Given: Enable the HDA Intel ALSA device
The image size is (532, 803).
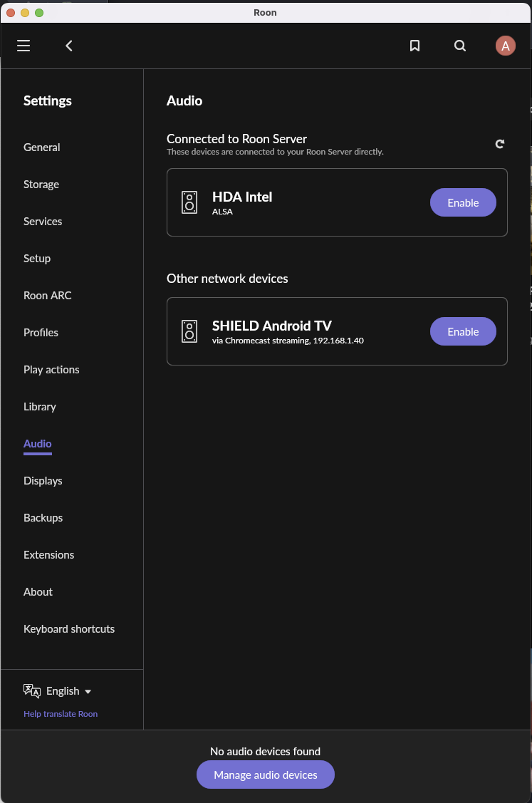Looking at the screenshot, I should [x=463, y=202].
